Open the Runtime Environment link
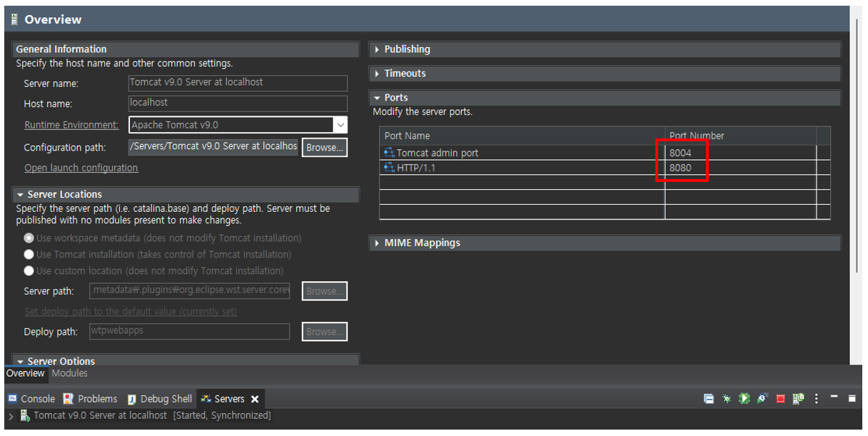The image size is (868, 436). coord(71,125)
